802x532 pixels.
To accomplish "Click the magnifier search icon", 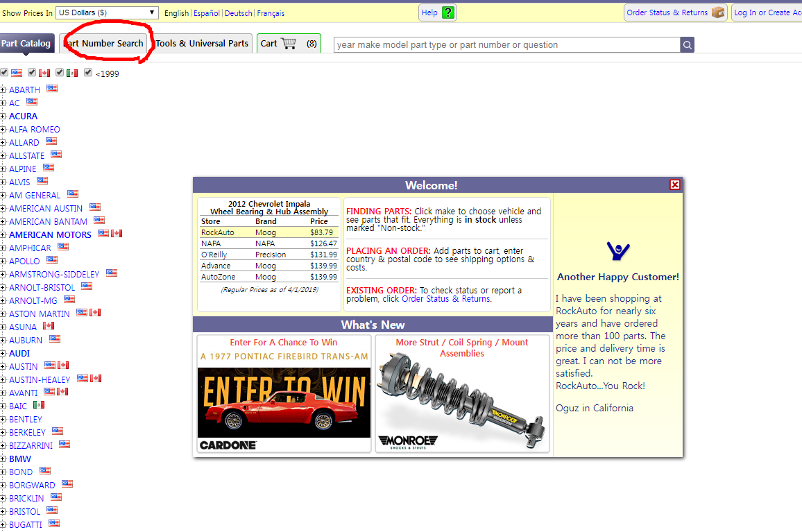I will 687,45.
